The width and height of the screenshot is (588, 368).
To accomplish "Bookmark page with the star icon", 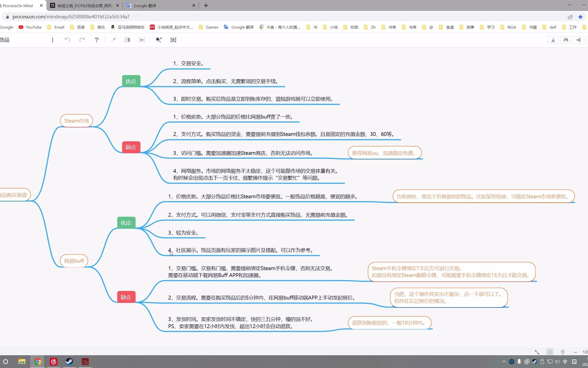I will (x=580, y=17).
